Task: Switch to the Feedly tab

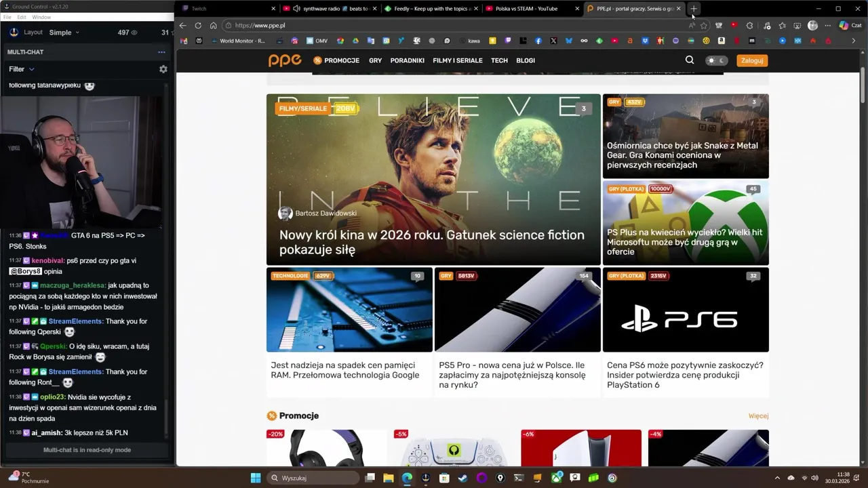Action: (431, 9)
